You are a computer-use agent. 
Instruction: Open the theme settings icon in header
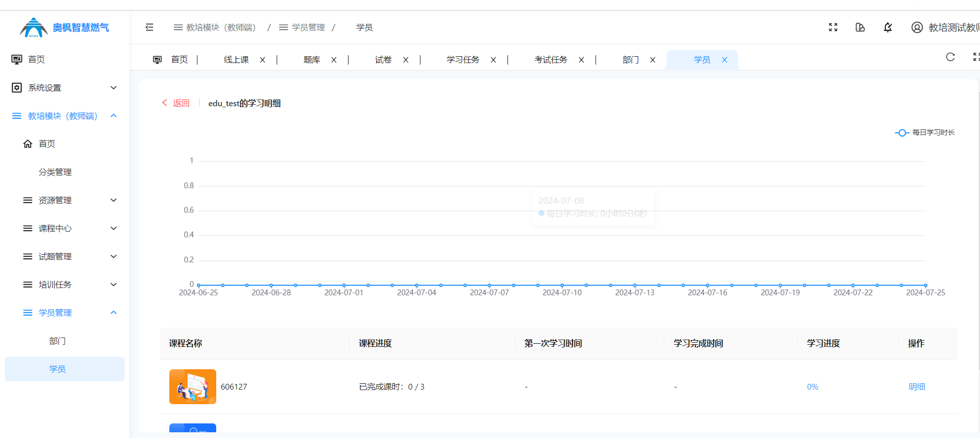860,27
